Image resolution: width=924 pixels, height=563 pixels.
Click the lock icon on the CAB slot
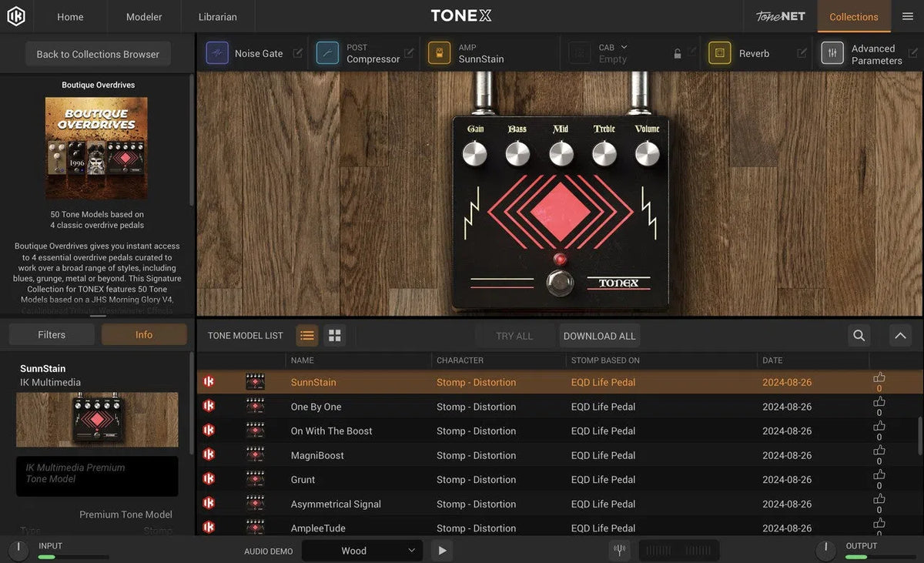point(677,52)
